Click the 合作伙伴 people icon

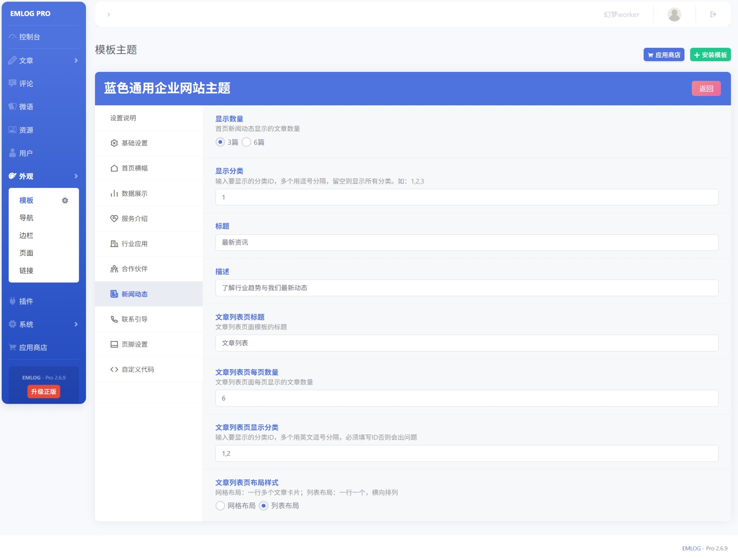point(114,269)
